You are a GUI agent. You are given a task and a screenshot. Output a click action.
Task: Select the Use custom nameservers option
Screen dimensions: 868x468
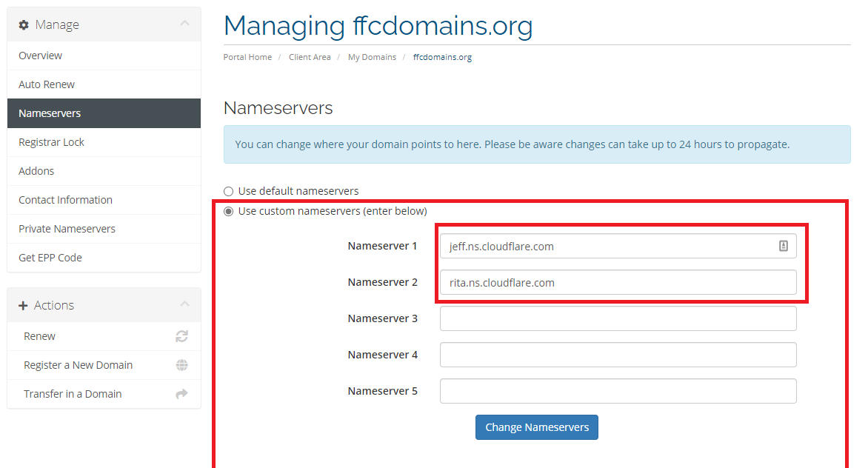(228, 211)
